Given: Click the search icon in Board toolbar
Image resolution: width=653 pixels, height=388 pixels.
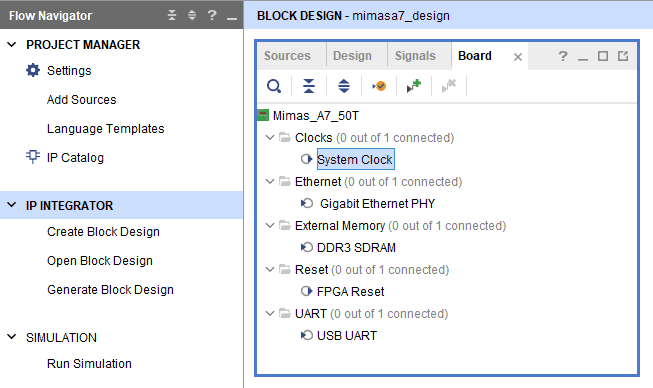Looking at the screenshot, I should 274,86.
